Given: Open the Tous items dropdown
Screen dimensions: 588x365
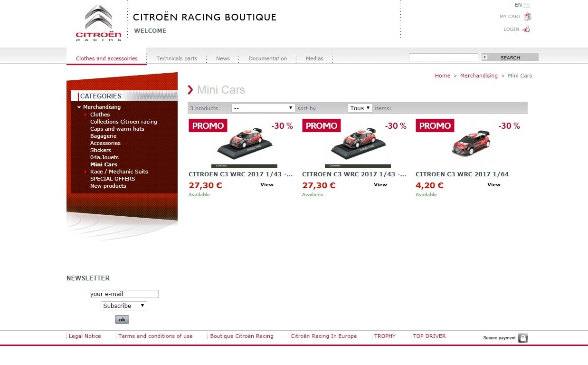Looking at the screenshot, I should (360, 108).
